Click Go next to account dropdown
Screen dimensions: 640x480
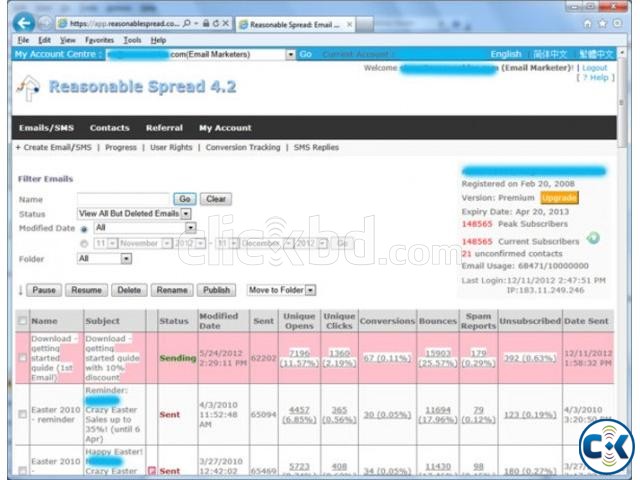coord(305,54)
